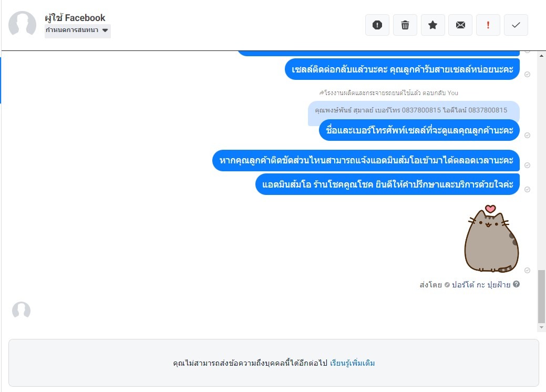Click the small avatar at chat bottom
This screenshot has height=392, width=546.
click(x=21, y=311)
